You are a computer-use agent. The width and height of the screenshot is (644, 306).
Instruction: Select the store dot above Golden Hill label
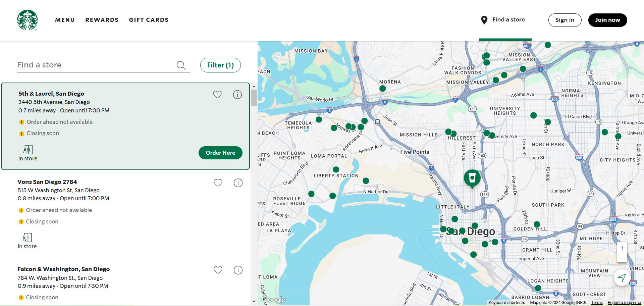pyautogui.click(x=537, y=224)
